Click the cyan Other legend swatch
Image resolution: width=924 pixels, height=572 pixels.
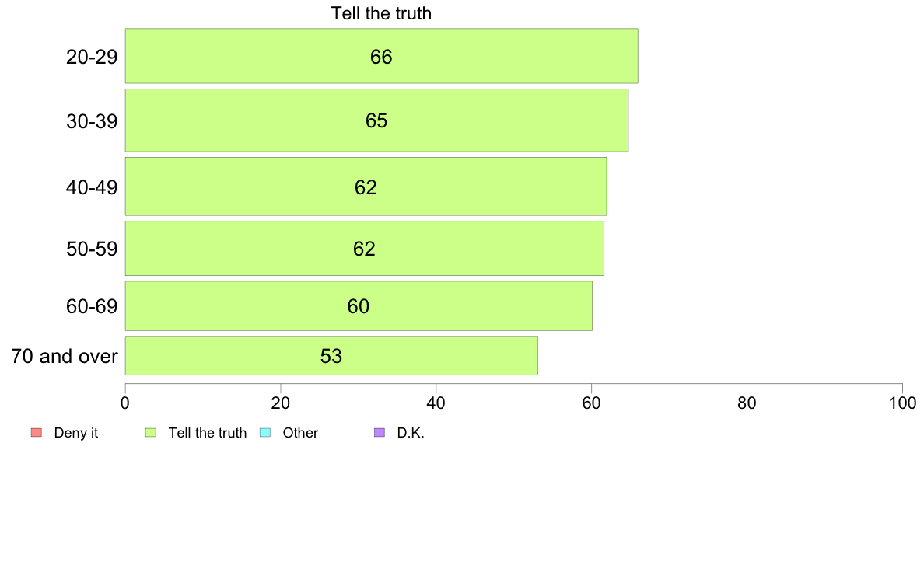point(265,432)
